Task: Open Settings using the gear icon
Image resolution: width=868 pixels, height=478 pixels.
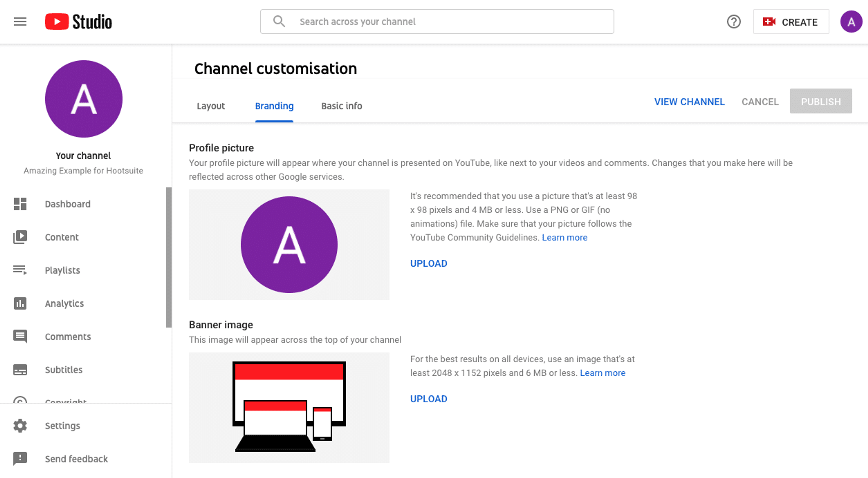Action: 20,425
